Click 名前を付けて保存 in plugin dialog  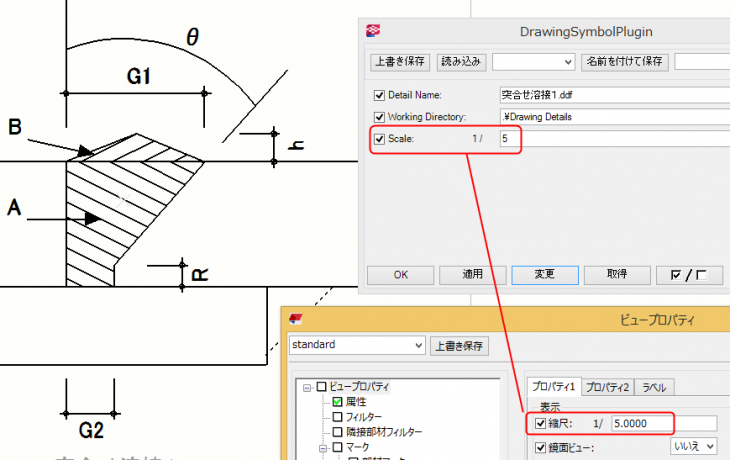pos(624,62)
